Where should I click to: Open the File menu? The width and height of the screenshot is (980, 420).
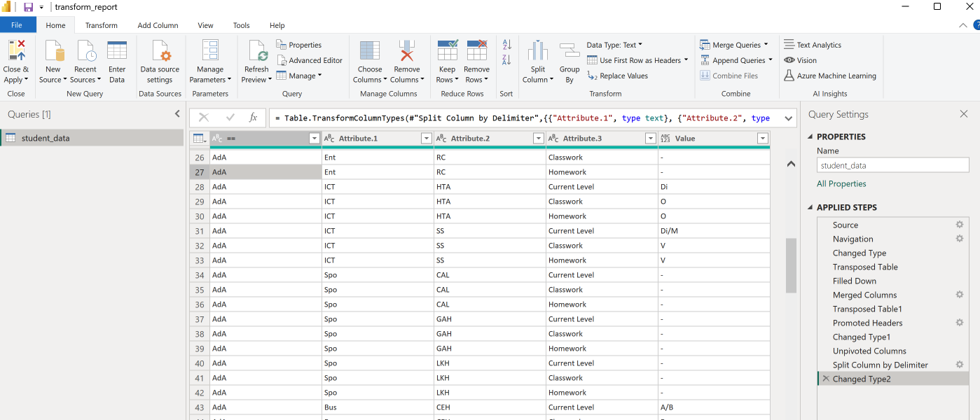[17, 25]
